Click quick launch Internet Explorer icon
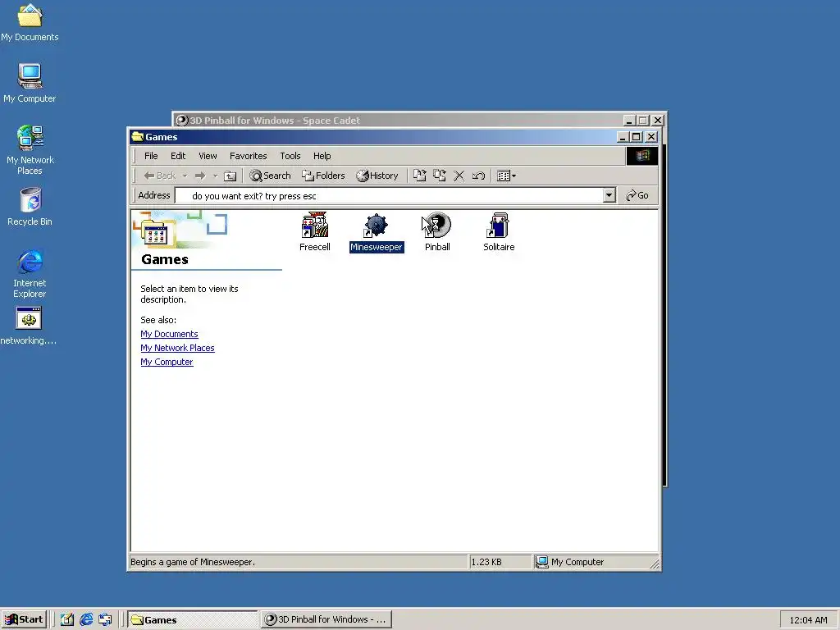Screen dimensions: 840x630 coord(85,619)
